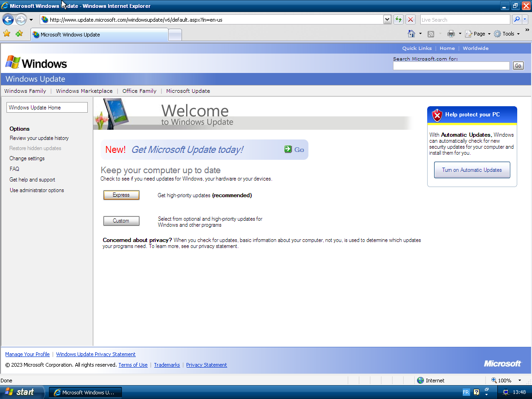The width and height of the screenshot is (532, 399).
Task: Open Windows Update Privacy Statement
Action: click(x=96, y=354)
